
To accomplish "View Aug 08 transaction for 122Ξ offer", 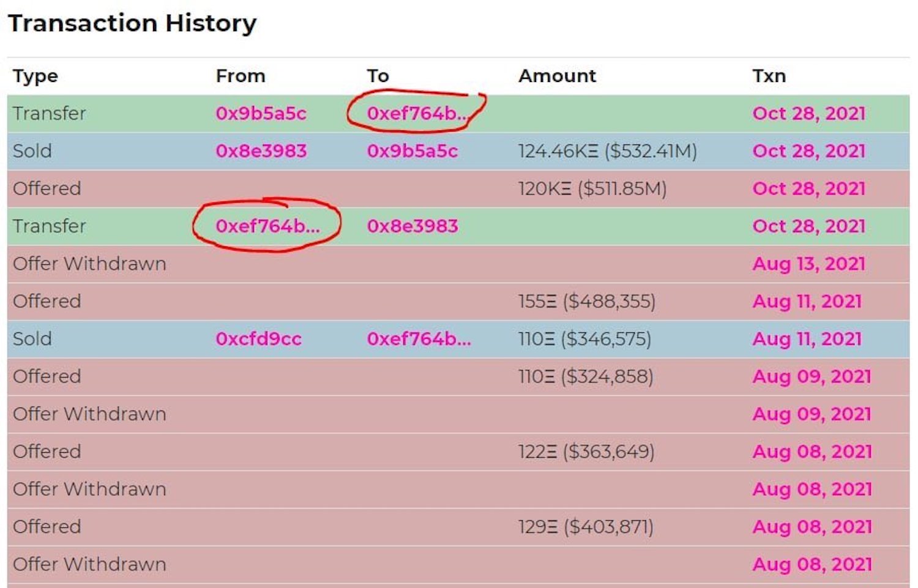I will click(x=812, y=452).
